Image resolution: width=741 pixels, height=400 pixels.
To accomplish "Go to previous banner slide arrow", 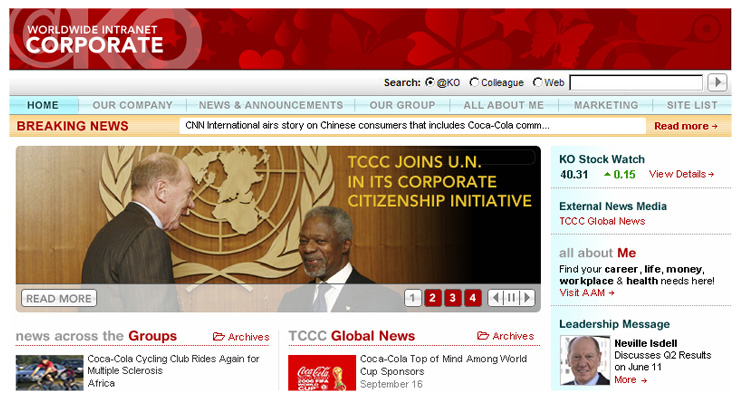I will [x=495, y=298].
